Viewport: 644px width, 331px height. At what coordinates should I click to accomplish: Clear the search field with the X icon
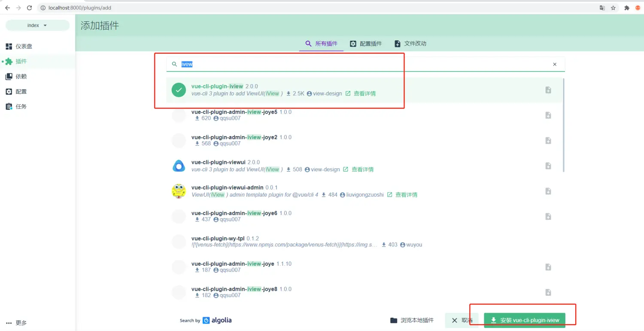tap(555, 64)
